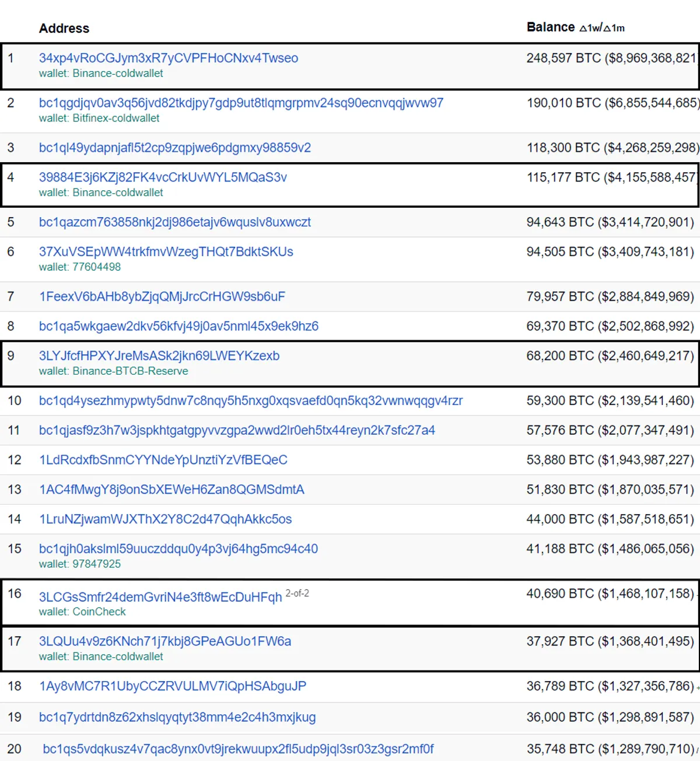Image resolution: width=700 pixels, height=761 pixels.
Task: Open address bc1qgdjqv0av3q56jvd82tkdjpy7gdp9ut8tlqmgrpmv24sq90ecnvqqjwvw97
Action: click(x=241, y=103)
